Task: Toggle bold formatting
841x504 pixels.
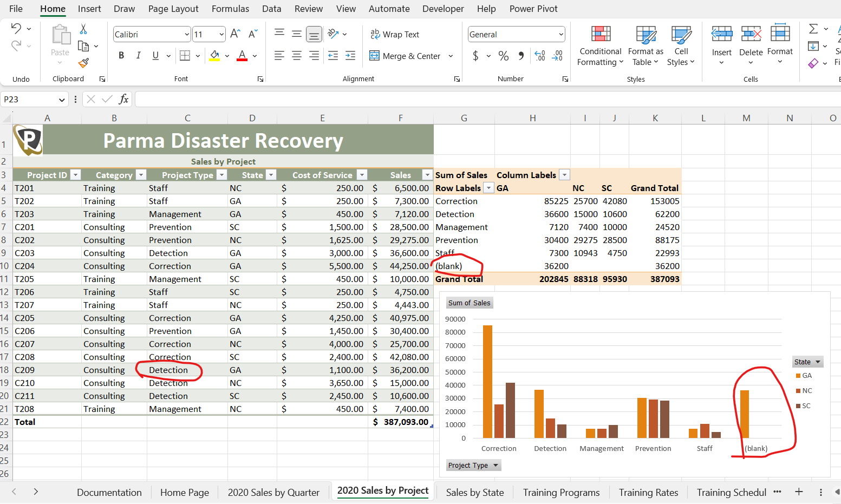Action: 121,55
